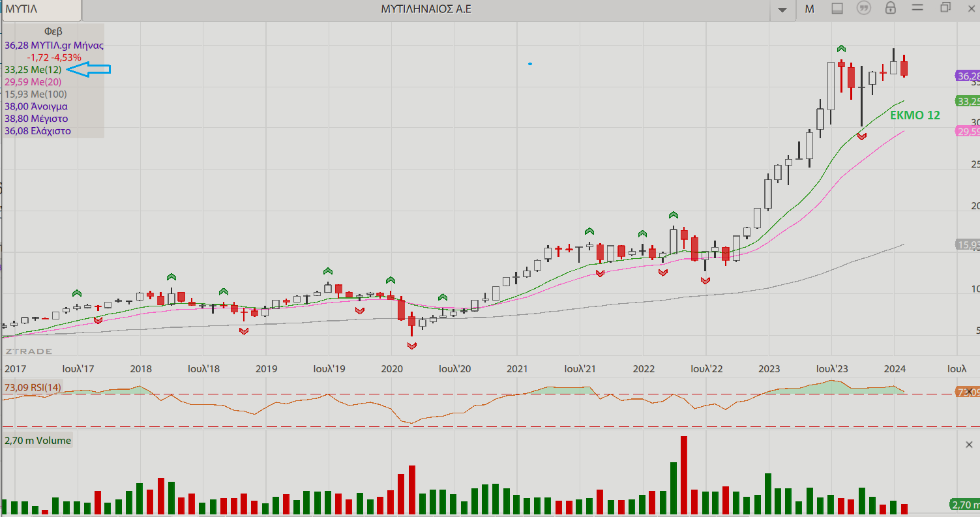Click the gray 15,93 axis price tag
This screenshot has width=980, height=517.
tap(968, 245)
